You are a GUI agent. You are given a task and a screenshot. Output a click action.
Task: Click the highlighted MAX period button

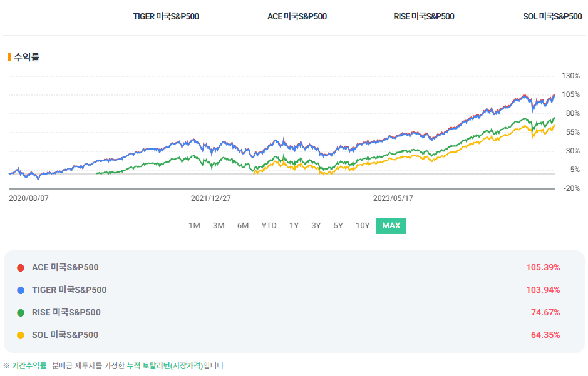pos(391,226)
